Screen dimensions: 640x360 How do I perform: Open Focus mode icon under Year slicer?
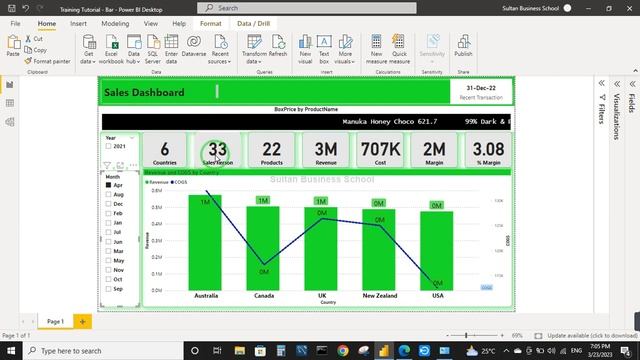(120, 165)
